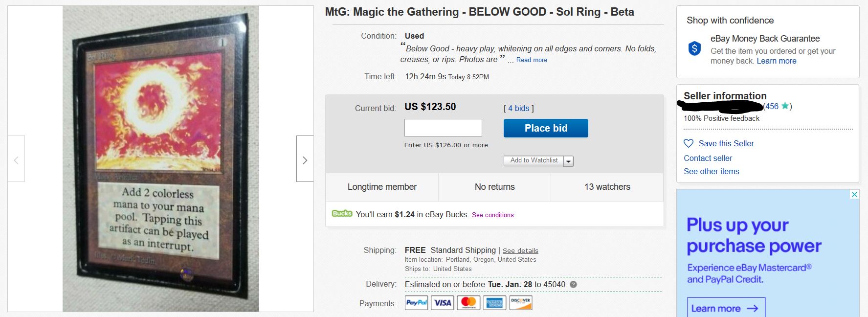Click See other items link

(x=711, y=171)
